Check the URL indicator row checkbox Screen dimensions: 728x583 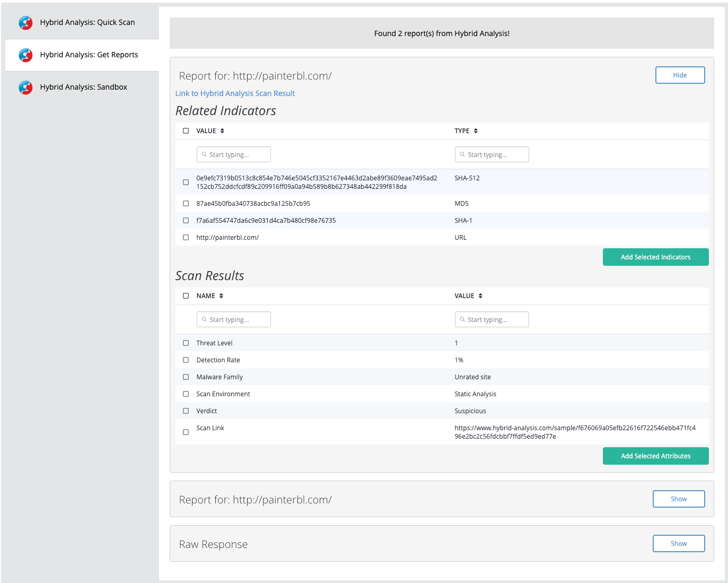pyautogui.click(x=186, y=238)
